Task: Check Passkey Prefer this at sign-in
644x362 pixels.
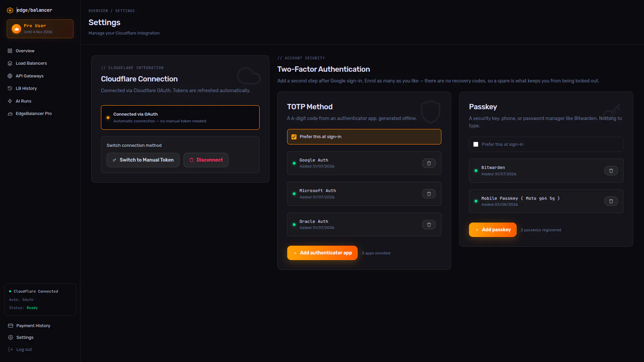Action: coord(476,144)
